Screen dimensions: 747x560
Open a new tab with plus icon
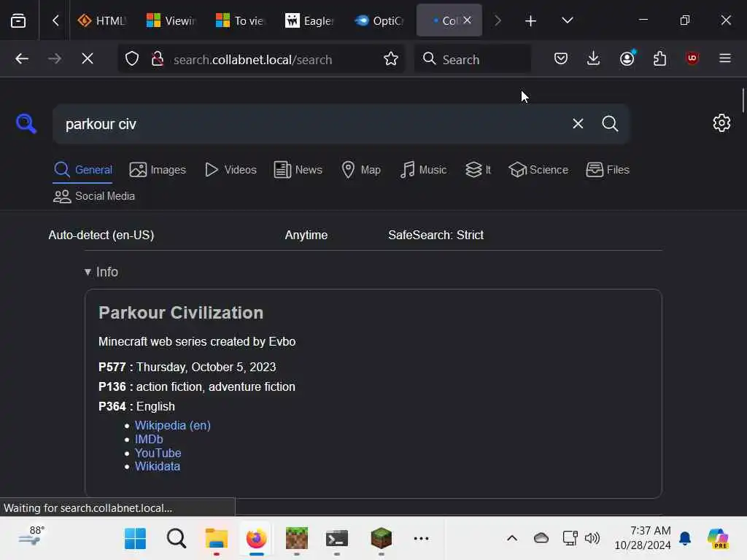pos(531,20)
